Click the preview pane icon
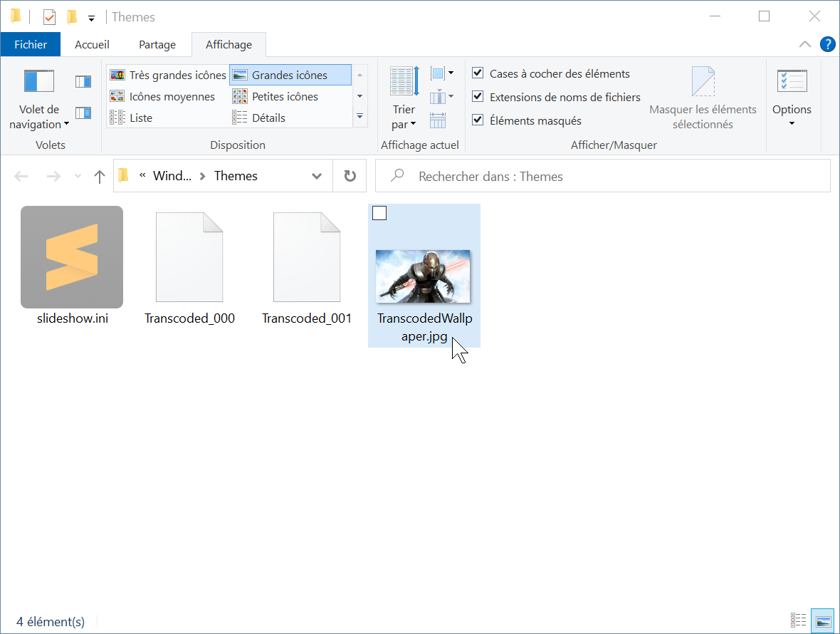The image size is (840, 634). pos(83,81)
